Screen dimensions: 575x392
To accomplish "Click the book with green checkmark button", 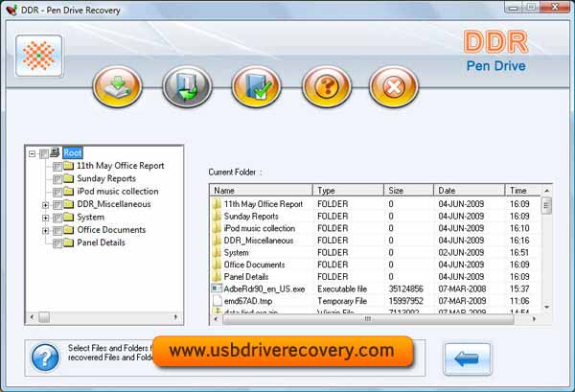I will click(256, 87).
